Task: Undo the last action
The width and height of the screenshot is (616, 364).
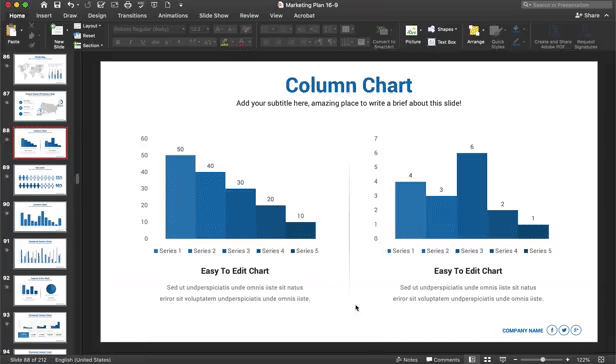Action: click(x=71, y=5)
